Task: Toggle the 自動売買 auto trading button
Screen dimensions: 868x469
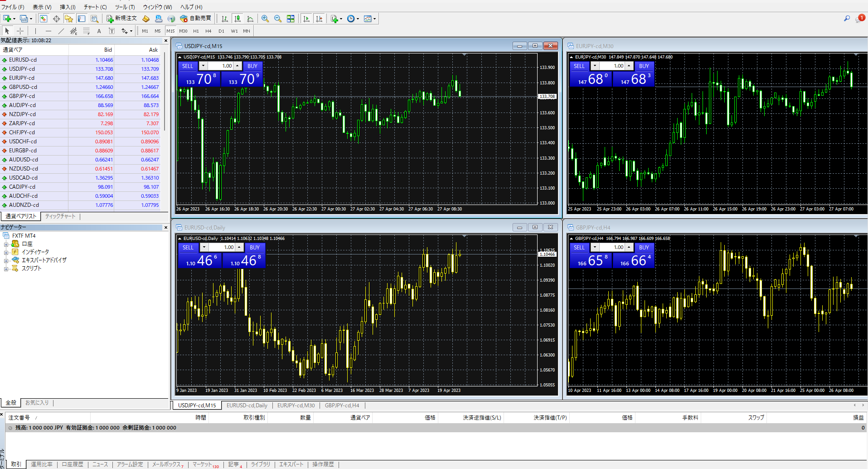Action: pos(196,19)
